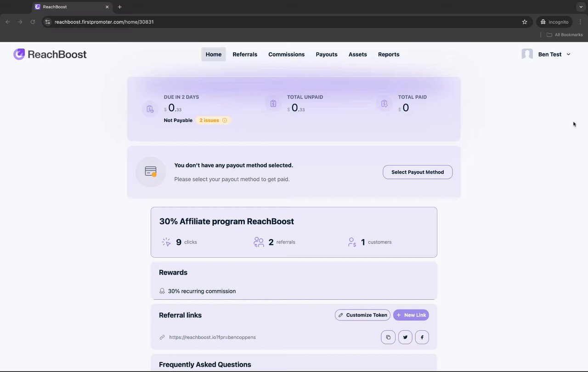Click the 30% Affiliate program ReachBoost heading
This screenshot has height=372, width=588.
226,221
